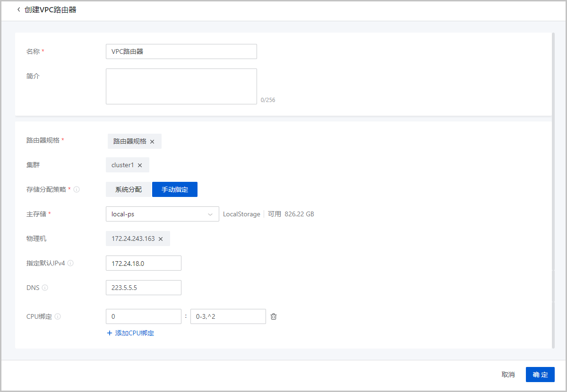Screen dimensions: 567x392
Task: Focus the 简介 description textarea
Action: tap(181, 86)
